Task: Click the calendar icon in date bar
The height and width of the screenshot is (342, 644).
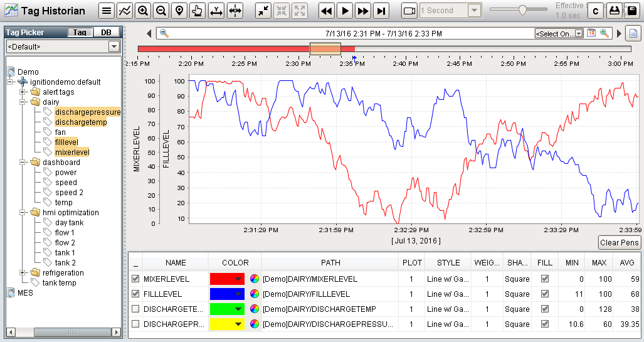Action: [591, 33]
